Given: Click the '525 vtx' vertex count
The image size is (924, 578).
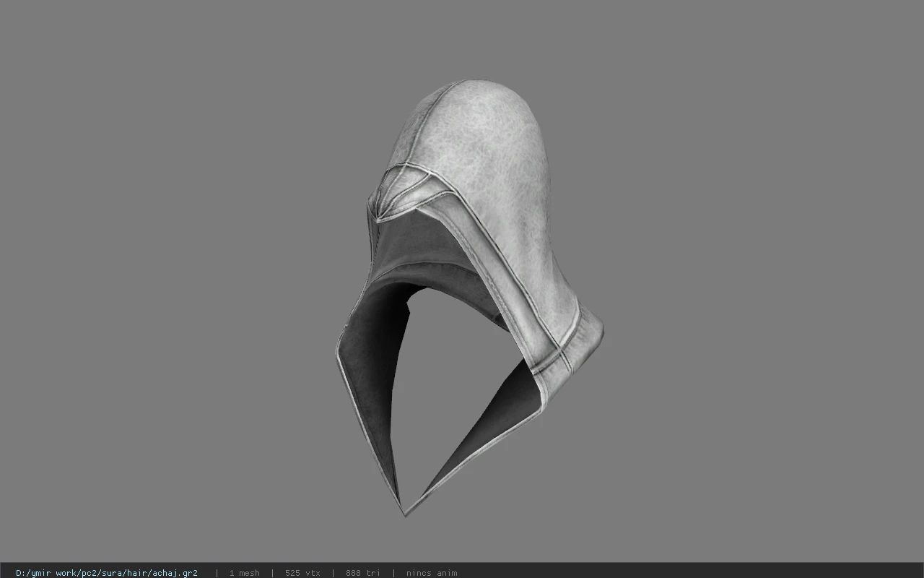Looking at the screenshot, I should [x=302, y=573].
